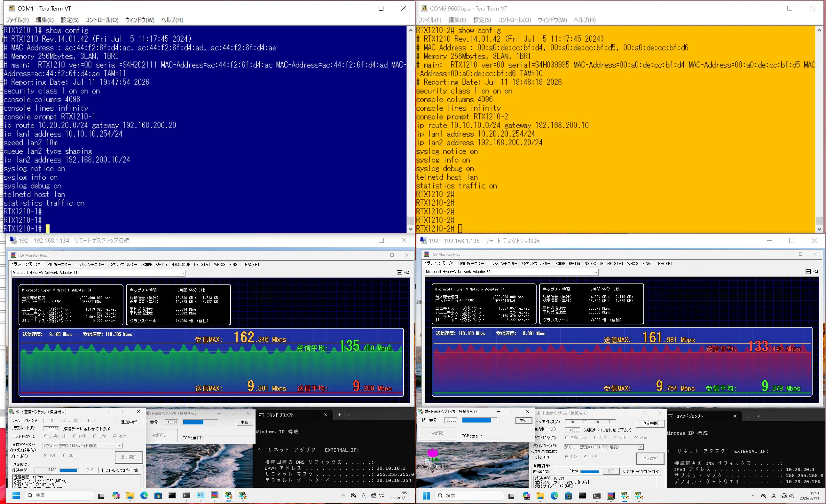The image size is (826, 504).
Task: Click the 測定中断 button in left benchmark window
Action: (129, 422)
